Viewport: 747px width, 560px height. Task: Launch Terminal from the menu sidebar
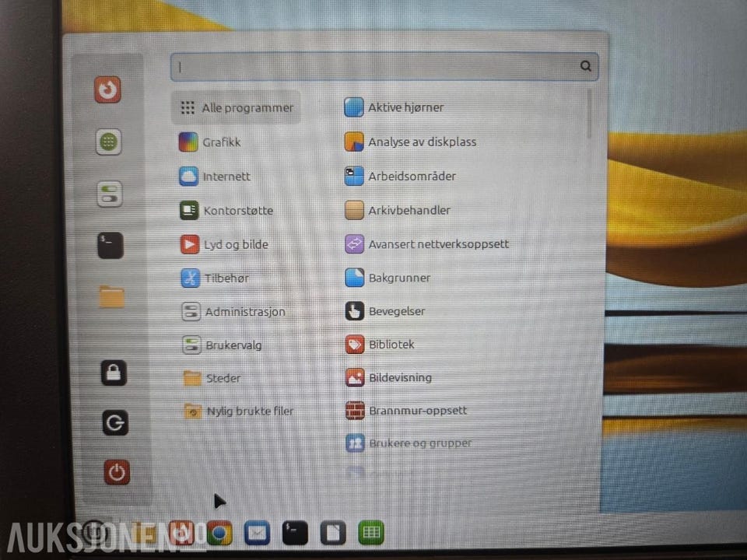point(110,246)
